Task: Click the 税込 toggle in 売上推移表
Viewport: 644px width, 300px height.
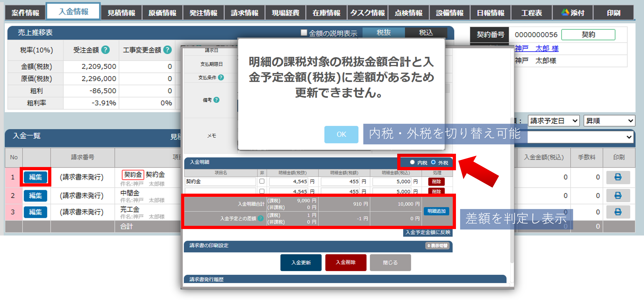Action: click(426, 33)
